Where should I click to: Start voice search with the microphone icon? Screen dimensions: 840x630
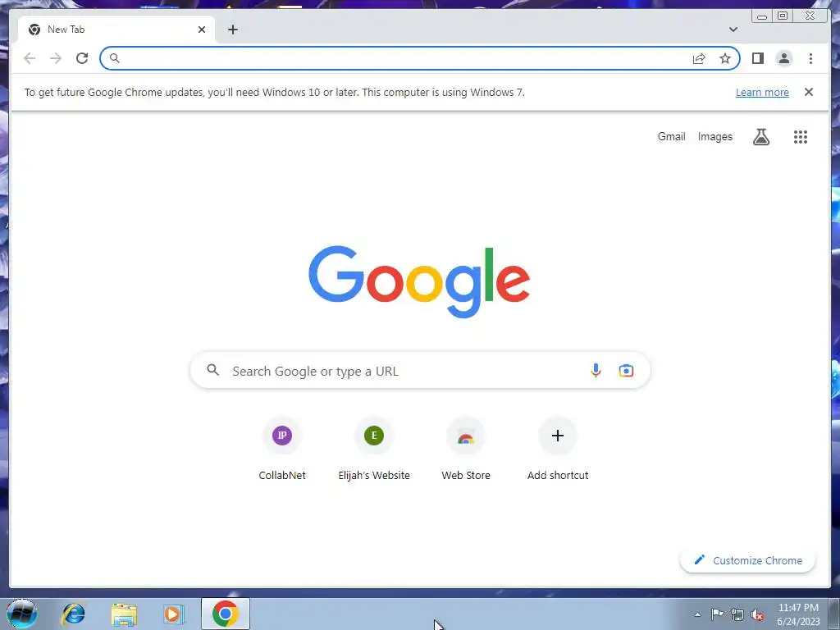596,370
